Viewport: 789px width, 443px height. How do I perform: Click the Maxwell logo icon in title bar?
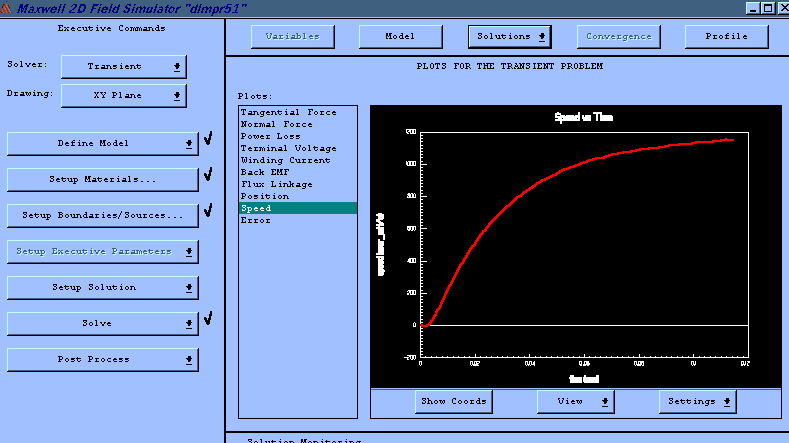click(x=6, y=8)
